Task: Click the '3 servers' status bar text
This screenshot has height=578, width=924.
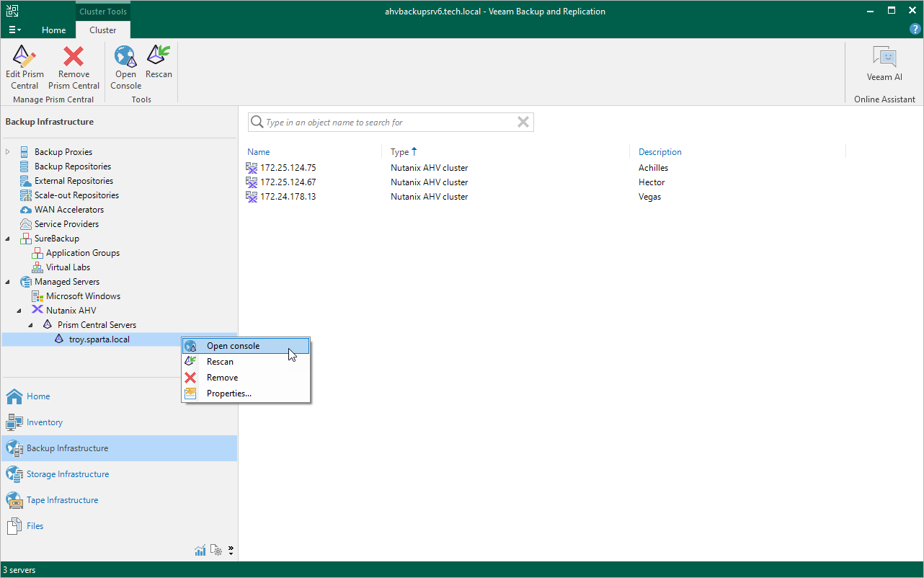Action: [19, 570]
